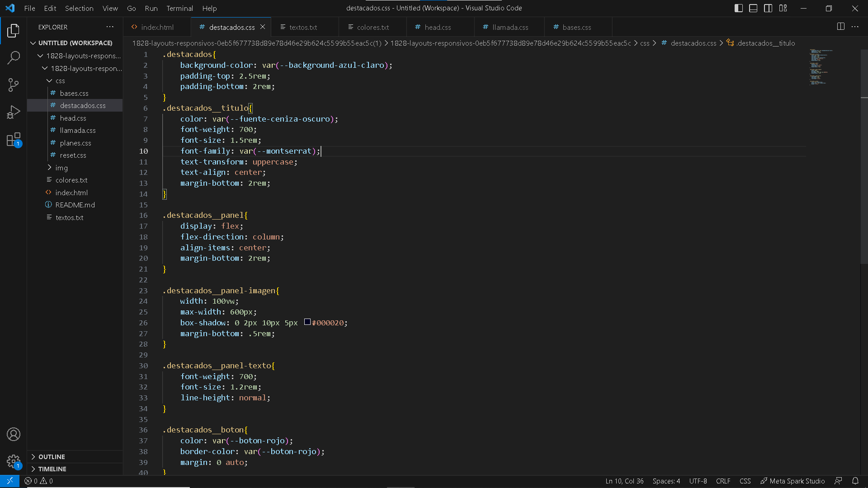868x488 pixels.
Task: Switch to the colores.txt tab
Action: (x=373, y=27)
